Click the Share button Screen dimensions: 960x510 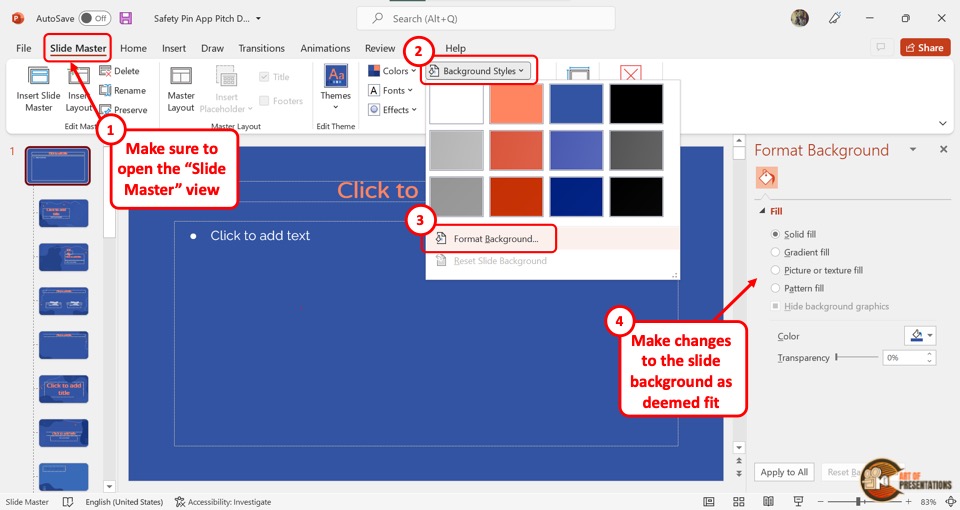tap(924, 47)
